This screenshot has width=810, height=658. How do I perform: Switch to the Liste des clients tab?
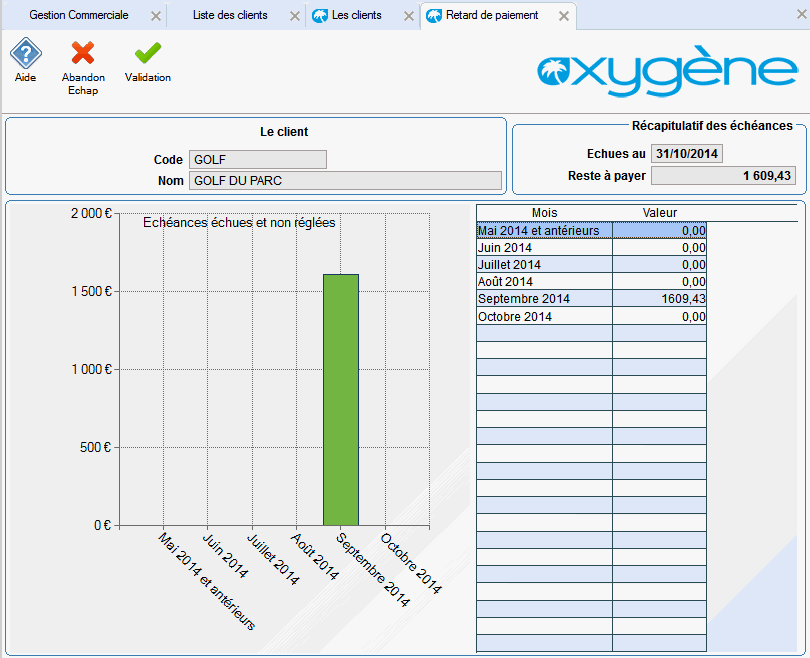(x=230, y=16)
